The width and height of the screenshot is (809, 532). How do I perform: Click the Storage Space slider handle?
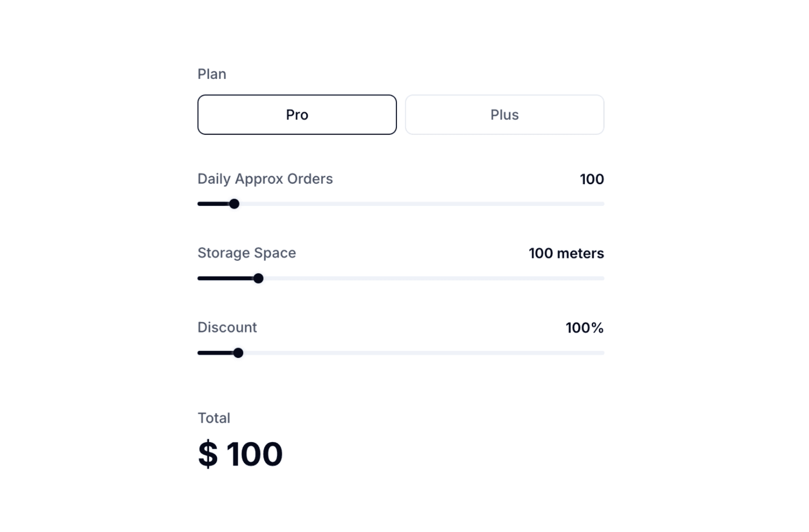pos(259,278)
